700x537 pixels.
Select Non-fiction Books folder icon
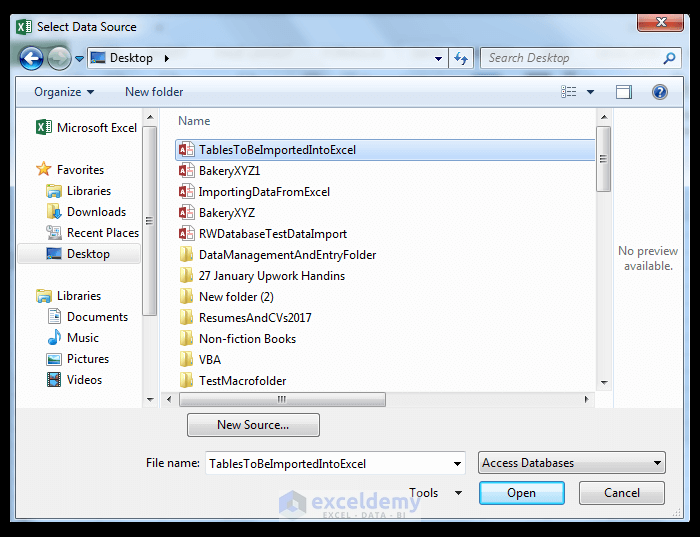tap(186, 338)
